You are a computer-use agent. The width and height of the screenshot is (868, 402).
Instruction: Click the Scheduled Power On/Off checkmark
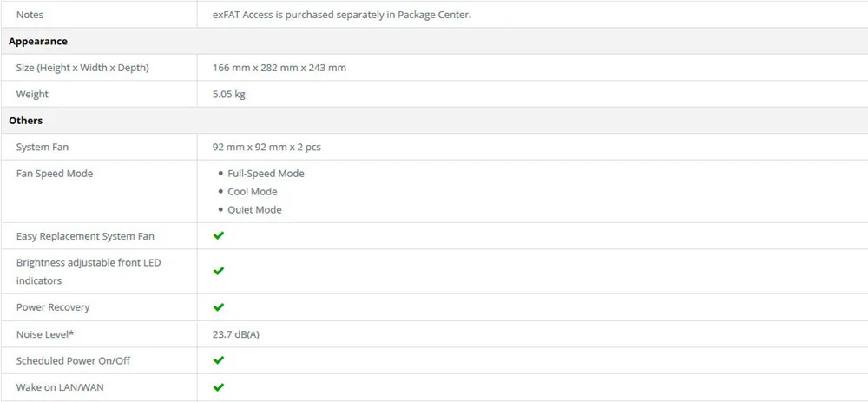click(219, 360)
